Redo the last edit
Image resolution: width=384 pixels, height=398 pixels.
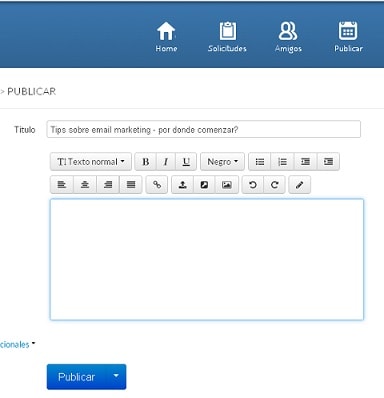click(275, 185)
